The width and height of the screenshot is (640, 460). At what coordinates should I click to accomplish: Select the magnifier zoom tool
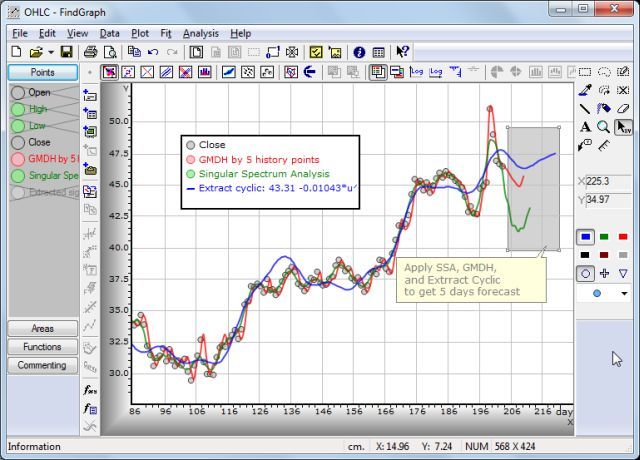pyautogui.click(x=604, y=127)
